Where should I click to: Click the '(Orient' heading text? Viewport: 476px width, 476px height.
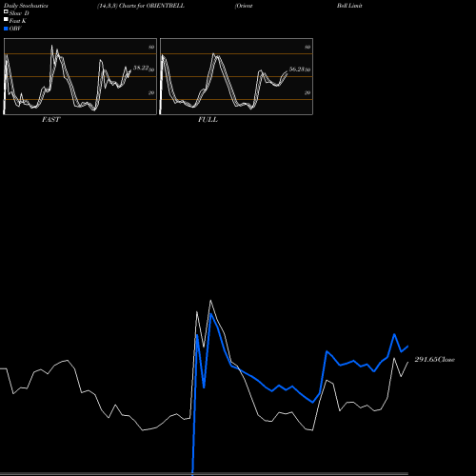click(244, 6)
